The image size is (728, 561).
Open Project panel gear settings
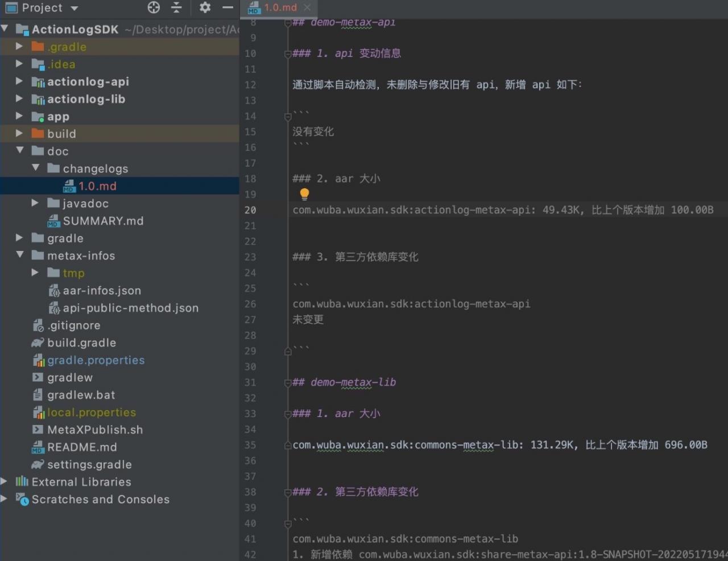205,7
